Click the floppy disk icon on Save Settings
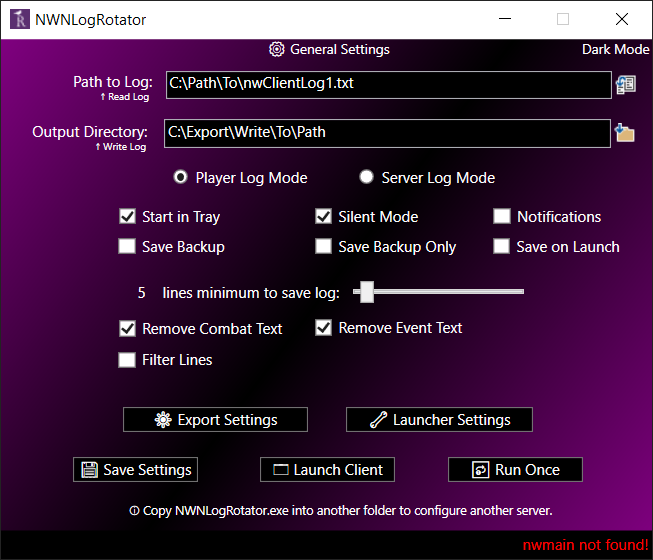653x560 pixels. tap(89, 470)
